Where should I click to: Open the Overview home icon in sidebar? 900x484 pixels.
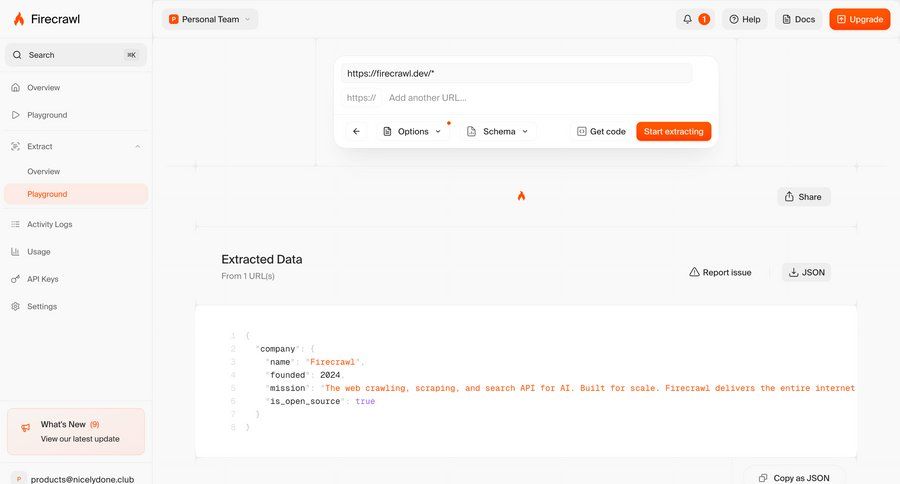coord(16,88)
